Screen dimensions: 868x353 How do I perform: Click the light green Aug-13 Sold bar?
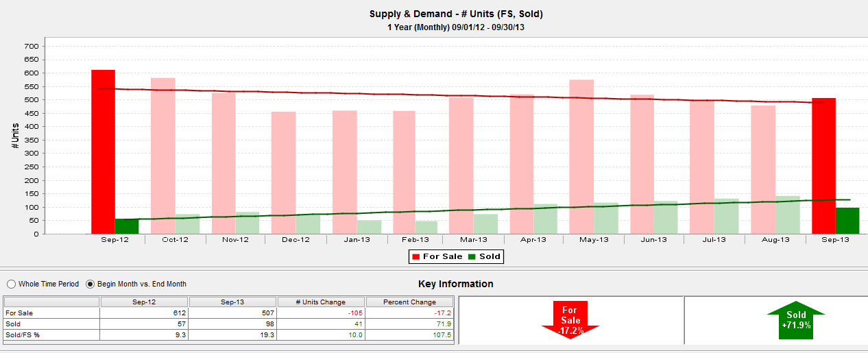(x=787, y=215)
